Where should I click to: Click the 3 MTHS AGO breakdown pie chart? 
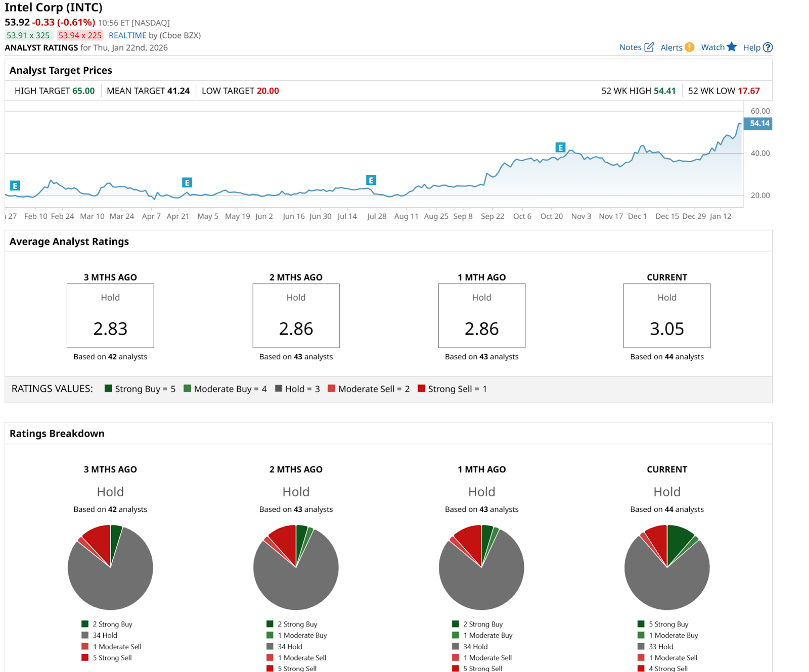click(110, 567)
